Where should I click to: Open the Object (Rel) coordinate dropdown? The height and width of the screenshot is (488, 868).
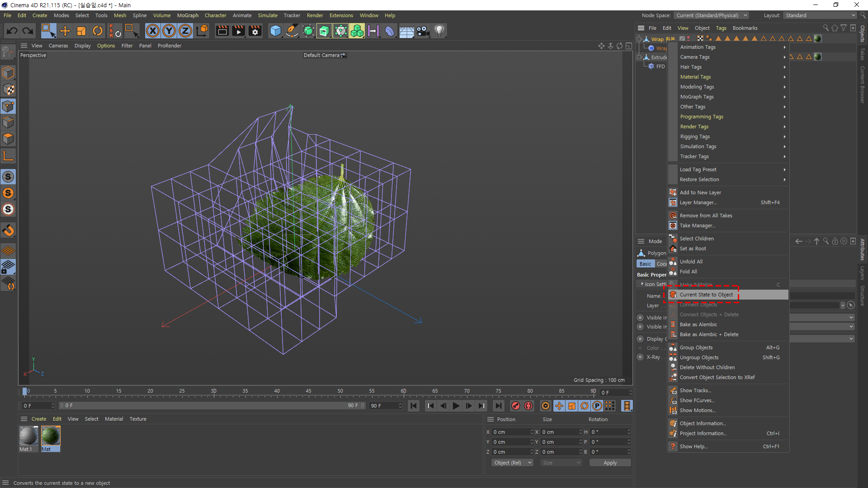click(x=512, y=463)
